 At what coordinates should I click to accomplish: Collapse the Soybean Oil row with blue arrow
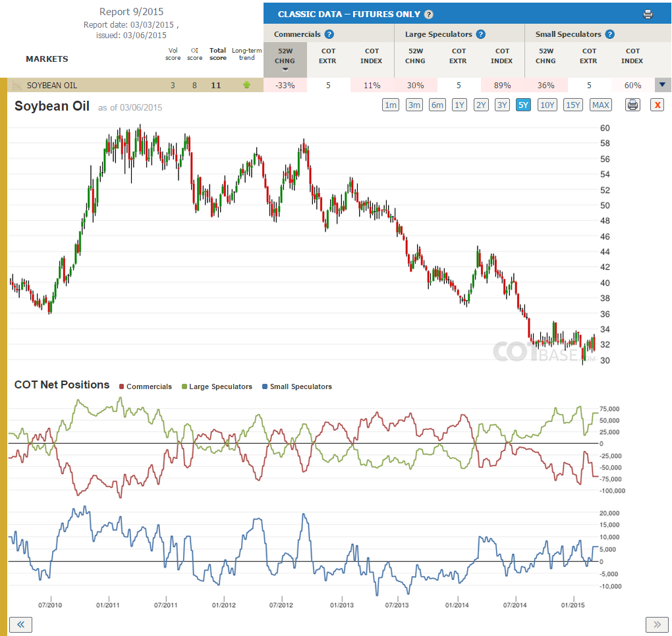click(663, 85)
